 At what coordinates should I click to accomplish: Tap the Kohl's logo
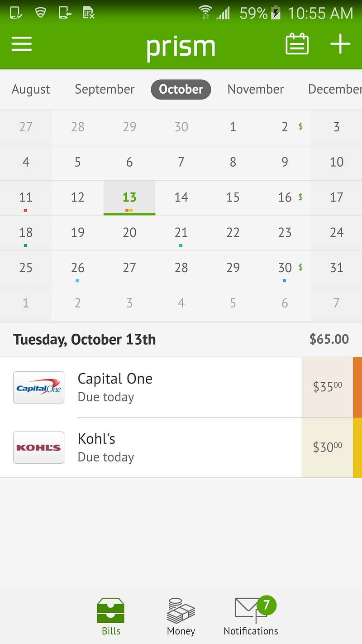(39, 447)
